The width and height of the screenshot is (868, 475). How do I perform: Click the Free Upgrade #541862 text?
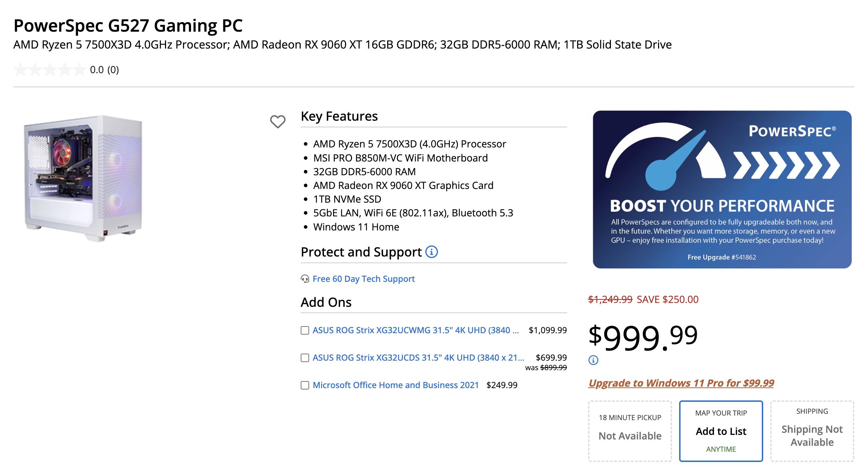722,257
